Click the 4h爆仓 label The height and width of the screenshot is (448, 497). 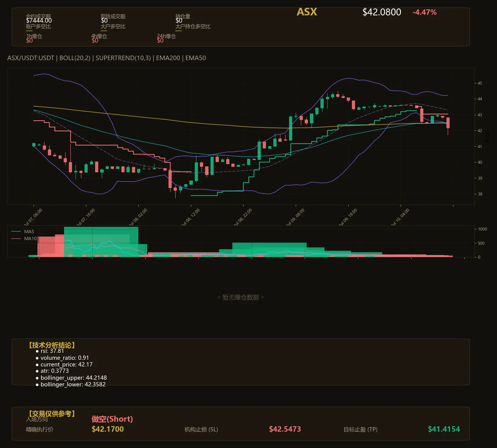(x=99, y=36)
